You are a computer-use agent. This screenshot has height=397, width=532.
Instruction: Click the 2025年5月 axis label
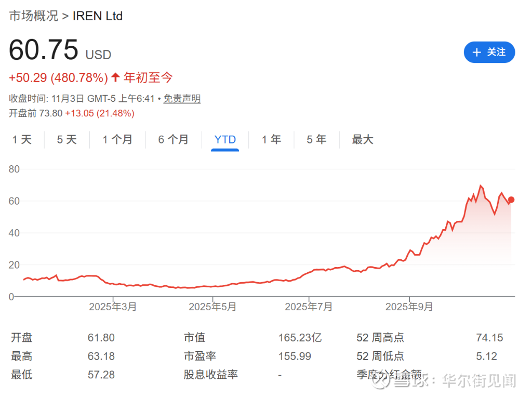pyautogui.click(x=212, y=307)
